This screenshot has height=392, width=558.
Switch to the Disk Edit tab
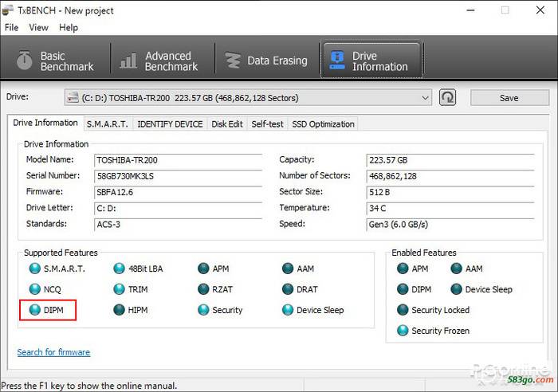tap(227, 124)
